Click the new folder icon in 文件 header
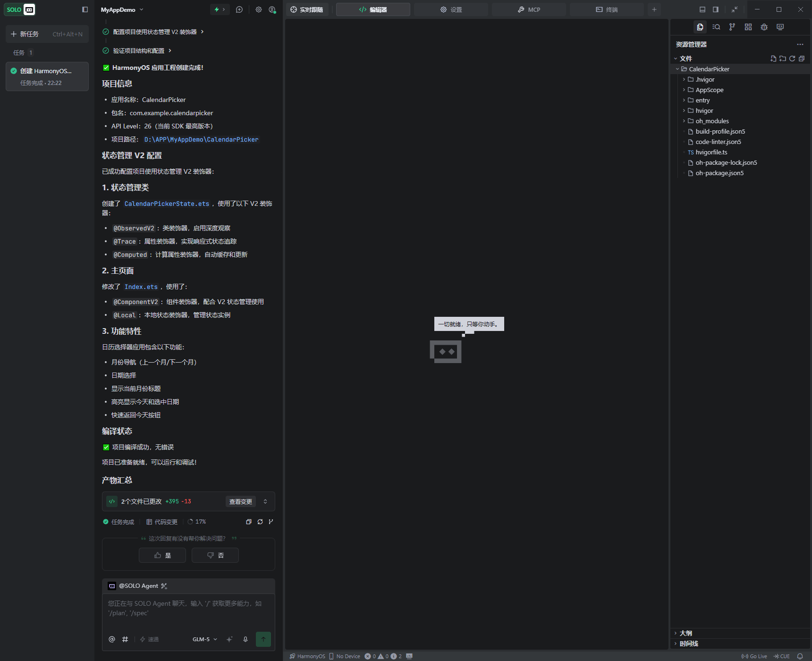This screenshot has height=661, width=812. coord(783,59)
